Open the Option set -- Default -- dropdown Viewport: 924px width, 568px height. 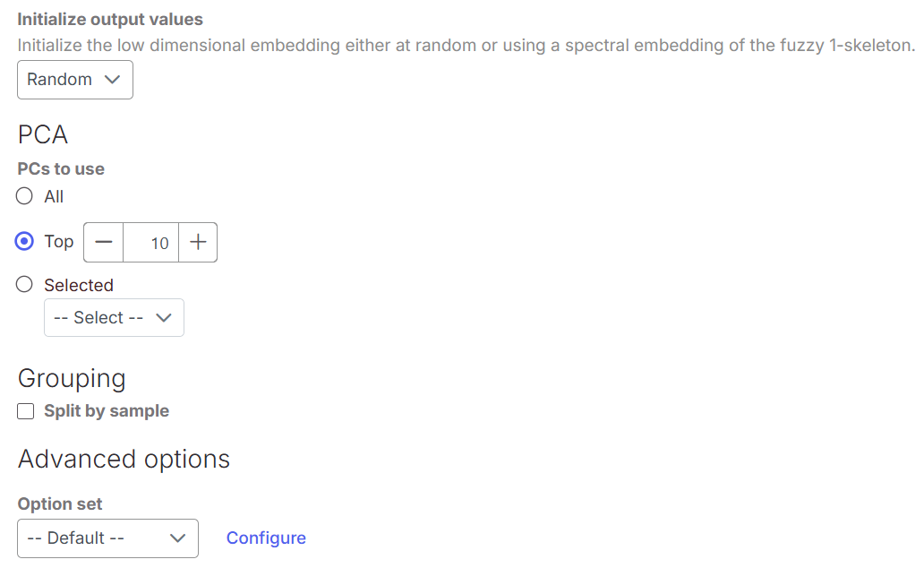[107, 538]
